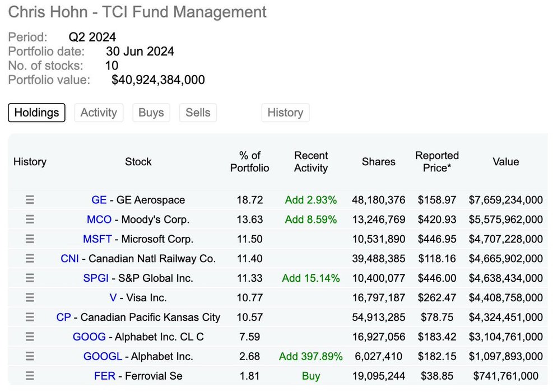This screenshot has width=553, height=392.
Task: Open history icon for Microsoft Corp. row
Action: pos(30,239)
